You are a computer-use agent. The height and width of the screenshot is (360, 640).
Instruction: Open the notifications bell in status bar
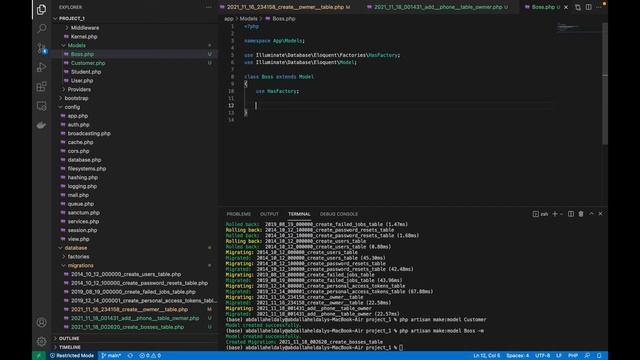(599, 356)
